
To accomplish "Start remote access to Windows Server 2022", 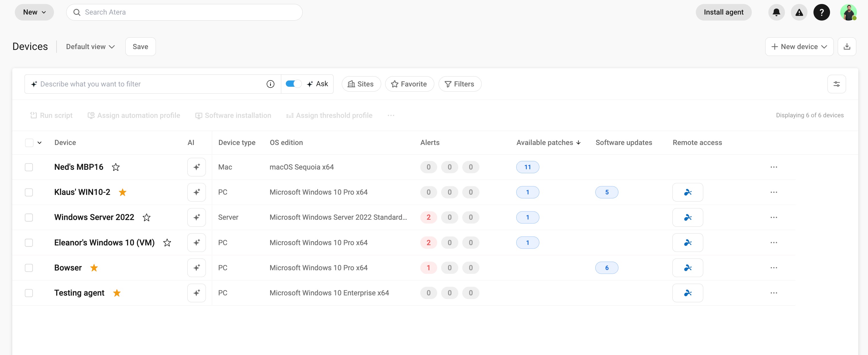I will [x=687, y=217].
